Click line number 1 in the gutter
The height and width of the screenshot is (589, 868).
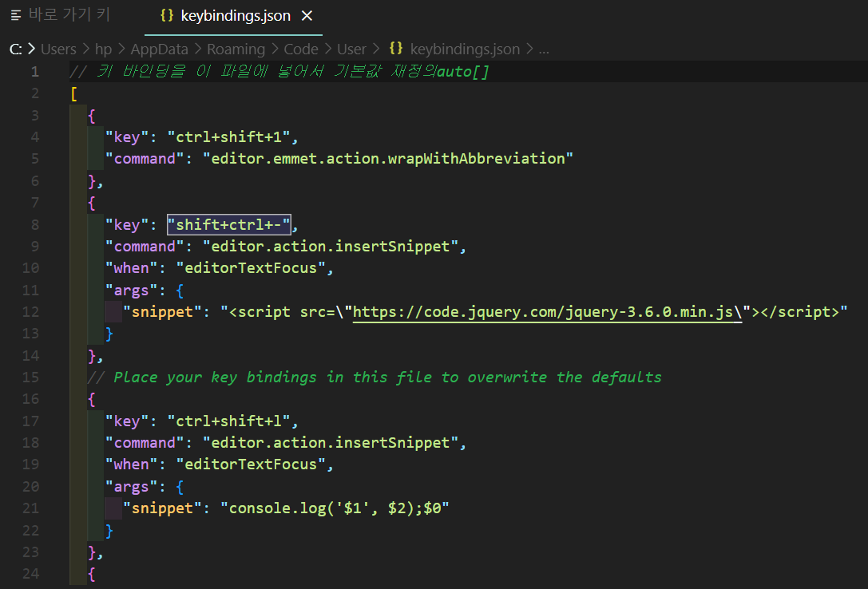(x=35, y=71)
